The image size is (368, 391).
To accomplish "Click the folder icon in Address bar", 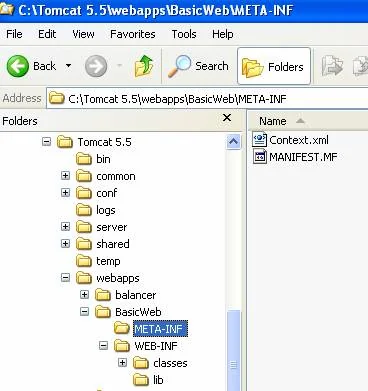I will pos(57,98).
